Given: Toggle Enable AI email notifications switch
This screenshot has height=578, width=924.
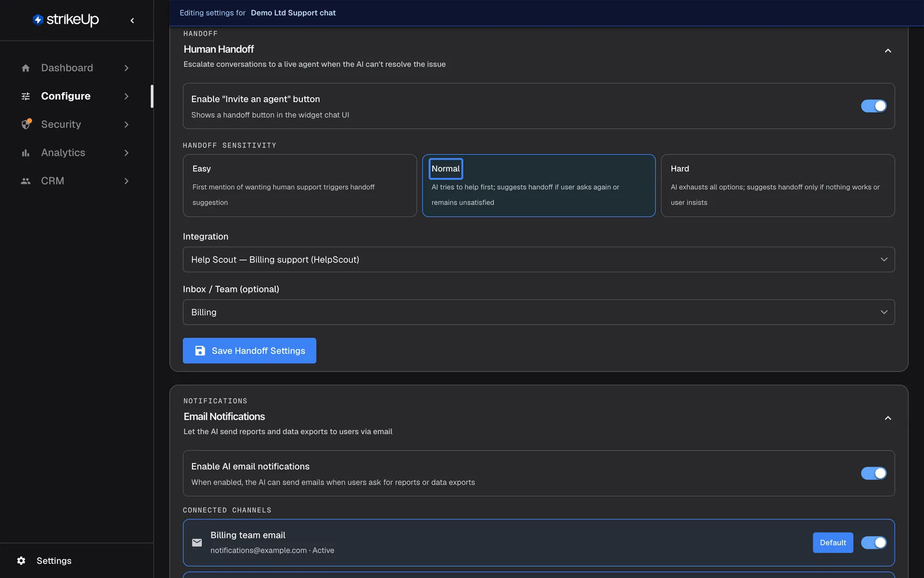Looking at the screenshot, I should tap(874, 473).
